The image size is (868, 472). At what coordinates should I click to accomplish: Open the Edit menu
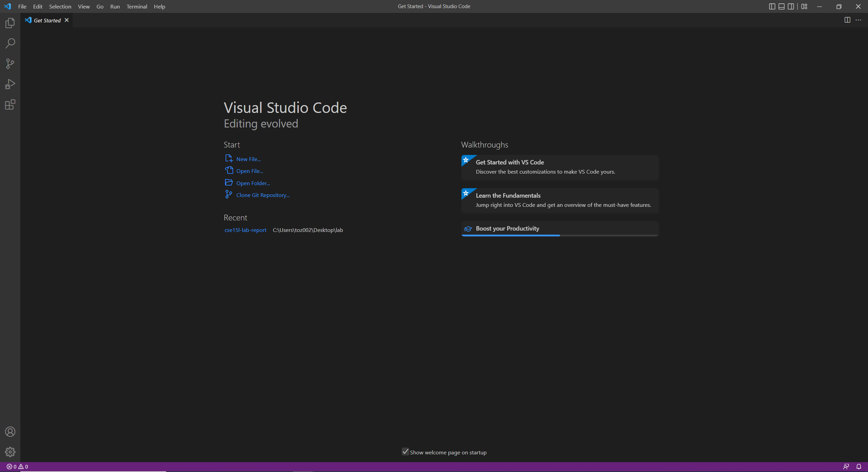38,6
